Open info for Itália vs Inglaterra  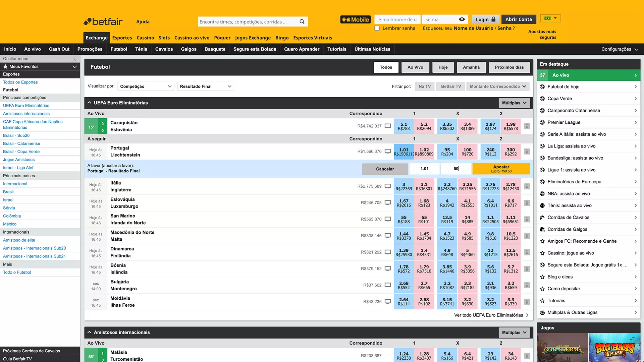pos(527,186)
